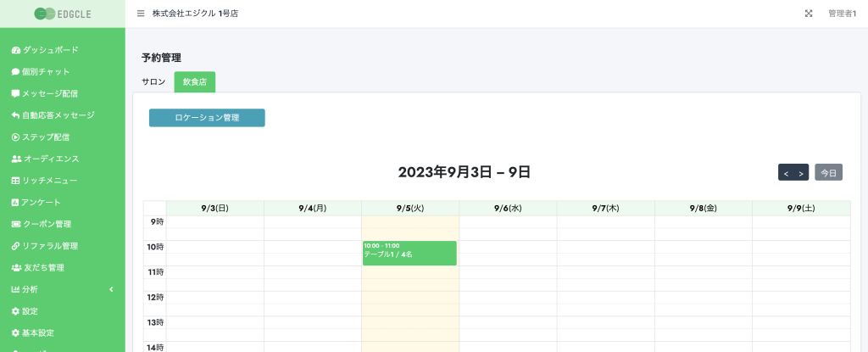Open オーディエンス users icon entry
Image resolution: width=868 pixels, height=352 pixels.
[46, 159]
